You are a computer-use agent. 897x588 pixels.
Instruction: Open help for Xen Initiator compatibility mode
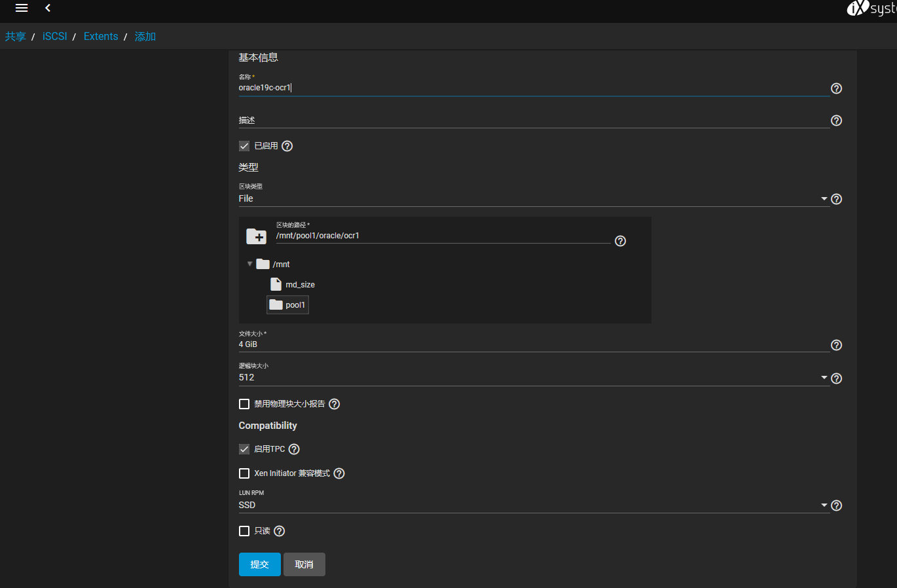(x=339, y=473)
